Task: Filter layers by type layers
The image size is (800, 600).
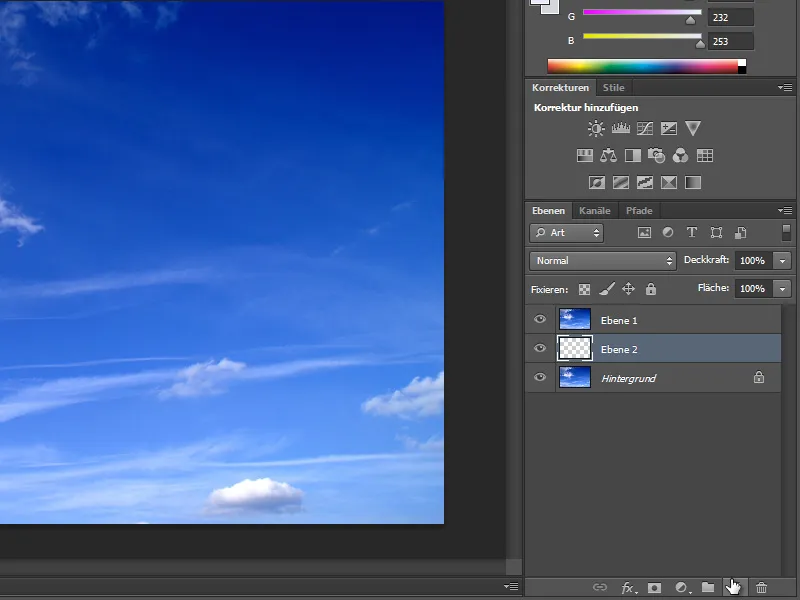Action: tap(692, 233)
